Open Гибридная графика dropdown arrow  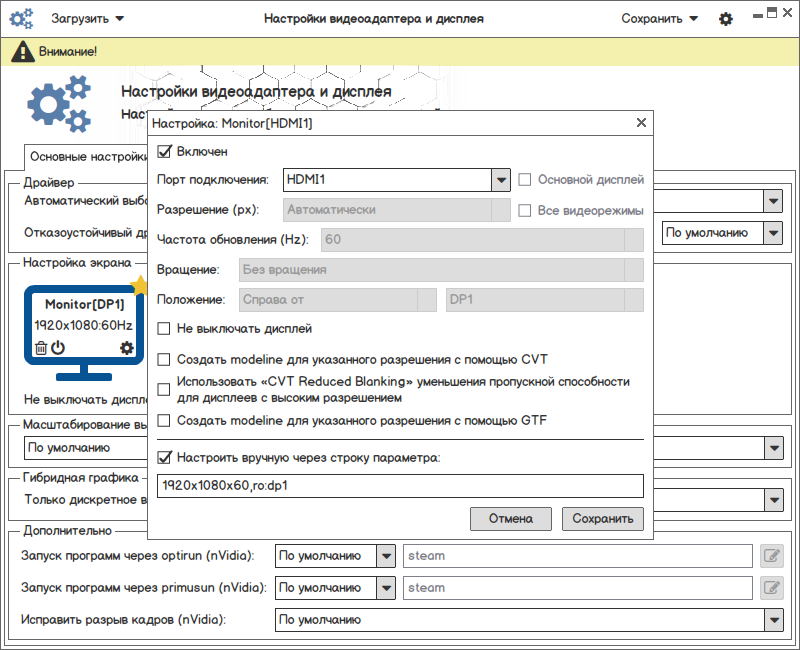(x=774, y=500)
